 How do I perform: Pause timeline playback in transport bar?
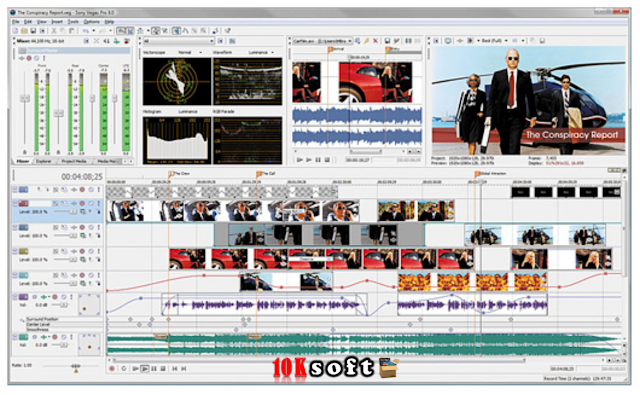[154, 369]
